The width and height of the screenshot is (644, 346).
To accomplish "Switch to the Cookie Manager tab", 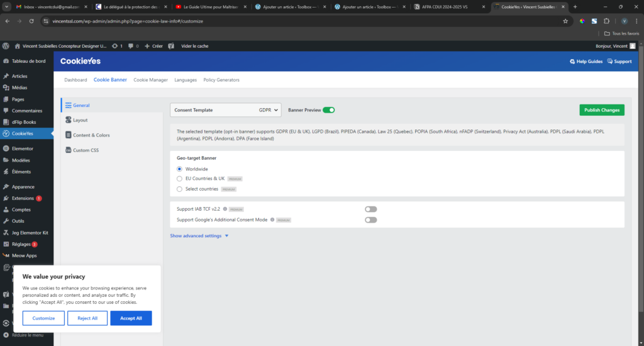I will (150, 80).
